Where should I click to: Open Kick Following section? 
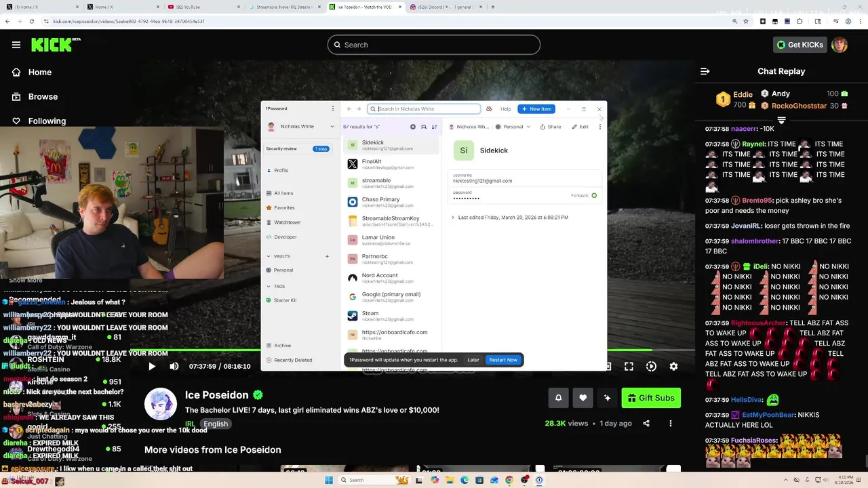tap(39, 121)
